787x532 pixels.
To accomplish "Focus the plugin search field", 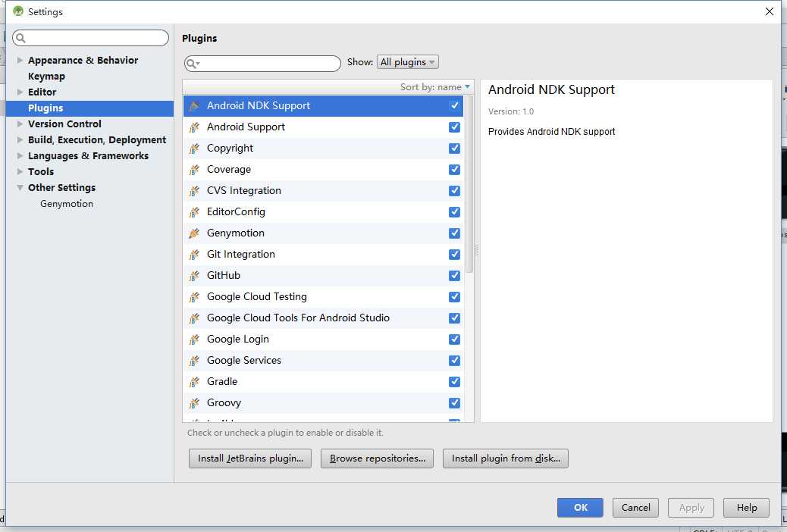I will point(262,63).
